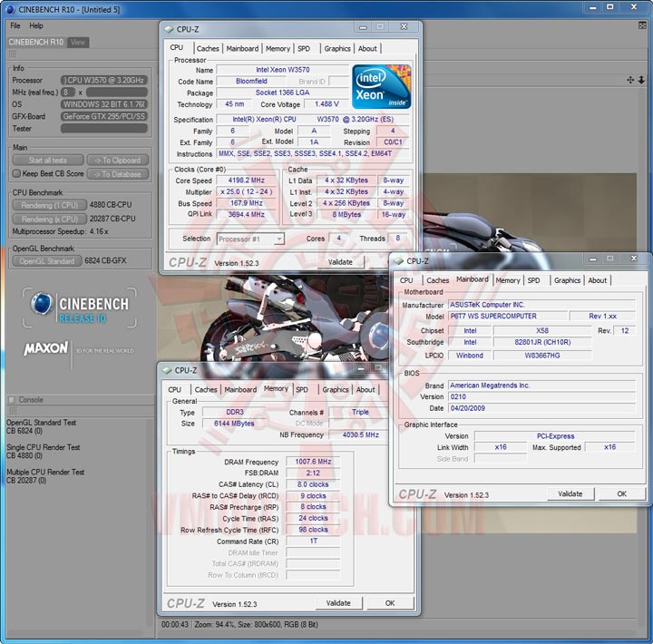Click the BIOS date 04/20/2009
Image resolution: width=653 pixels, height=644 pixels.
(x=541, y=408)
